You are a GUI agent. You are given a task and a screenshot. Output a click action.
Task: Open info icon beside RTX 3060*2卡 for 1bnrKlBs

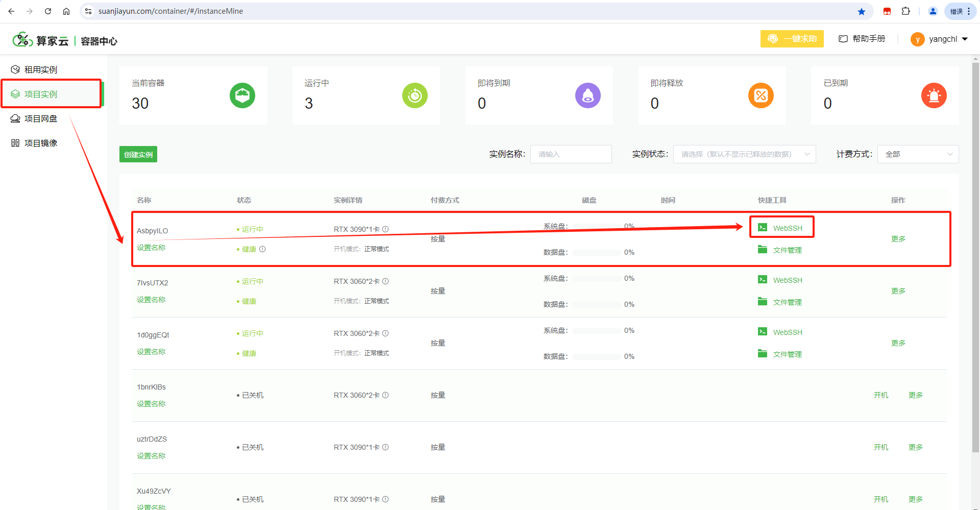pos(385,395)
